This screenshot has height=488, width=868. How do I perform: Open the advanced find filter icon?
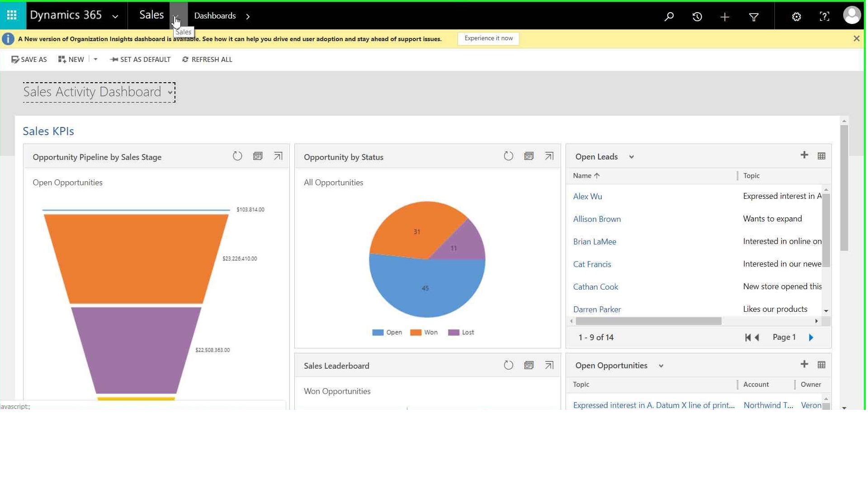(754, 17)
